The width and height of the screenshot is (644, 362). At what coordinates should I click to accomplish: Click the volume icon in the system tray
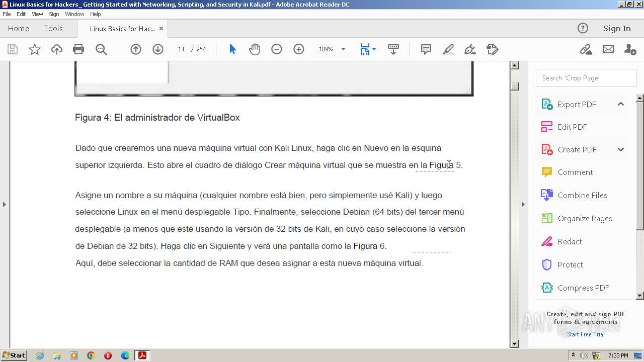pyautogui.click(x=584, y=355)
